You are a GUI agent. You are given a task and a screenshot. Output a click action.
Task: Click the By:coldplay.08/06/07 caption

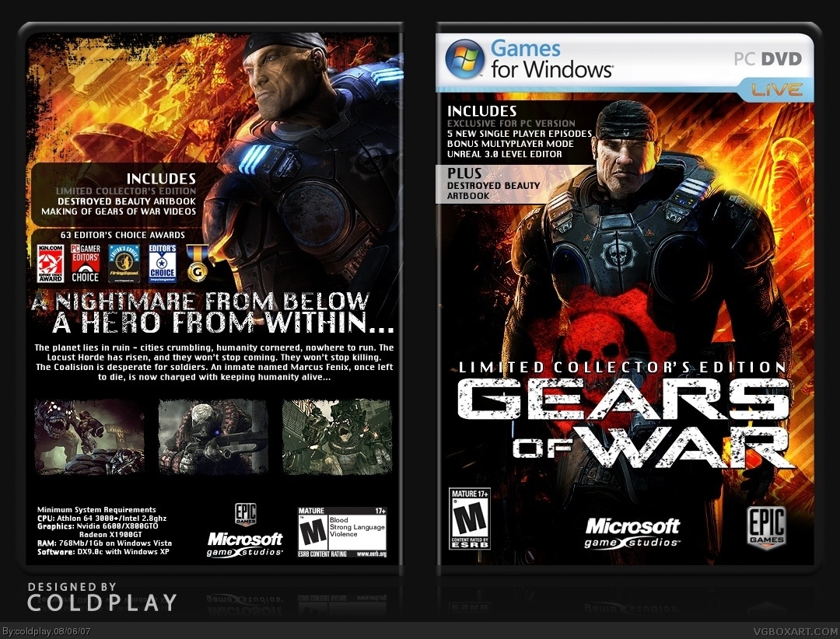pyautogui.click(x=46, y=632)
